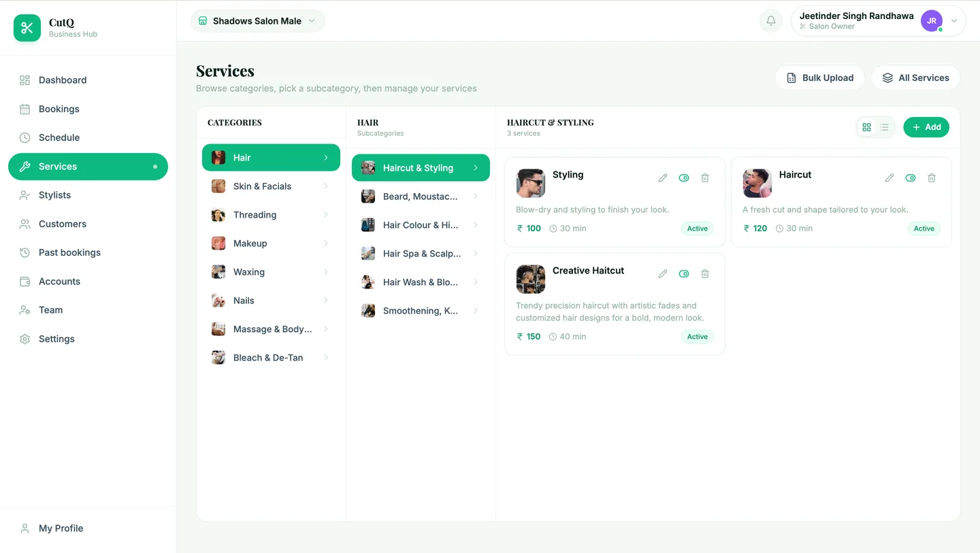Click the All Services button
980x553 pixels.
(916, 78)
